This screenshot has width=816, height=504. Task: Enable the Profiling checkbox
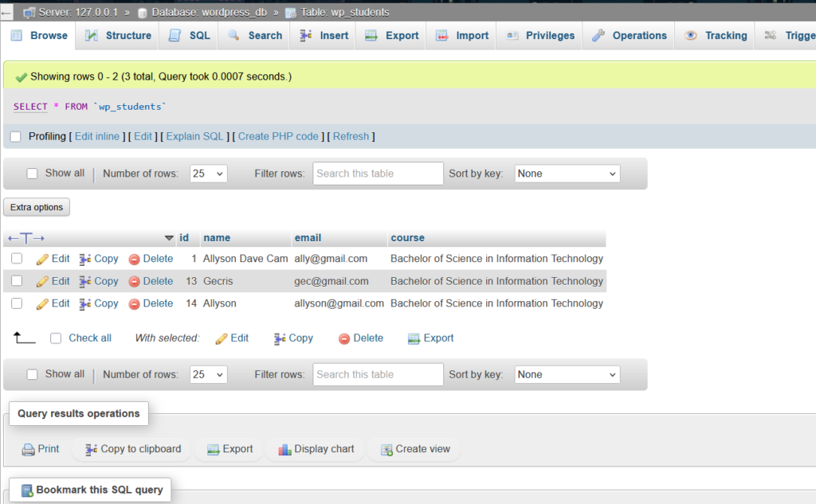tap(16, 137)
